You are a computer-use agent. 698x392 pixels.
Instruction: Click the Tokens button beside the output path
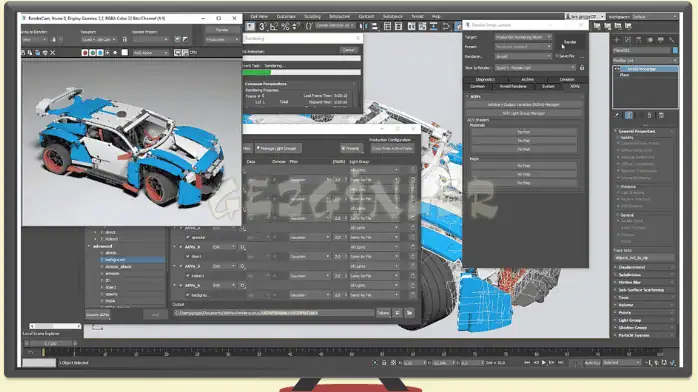pyautogui.click(x=383, y=313)
